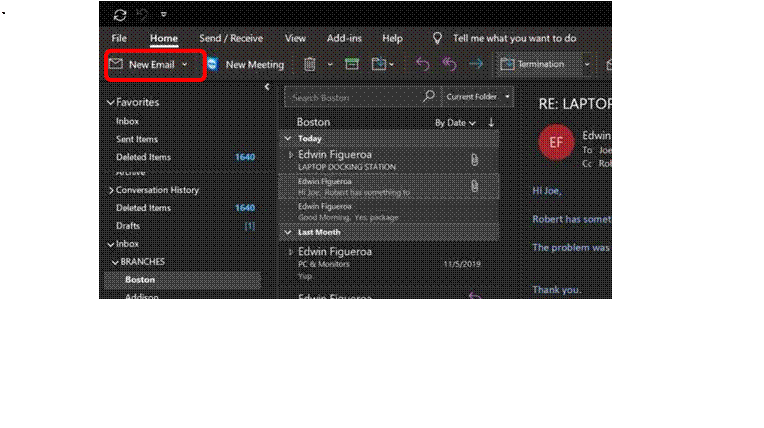Image resolution: width=764 pixels, height=428 pixels.
Task: Collapse the Favorites section
Action: (x=111, y=102)
